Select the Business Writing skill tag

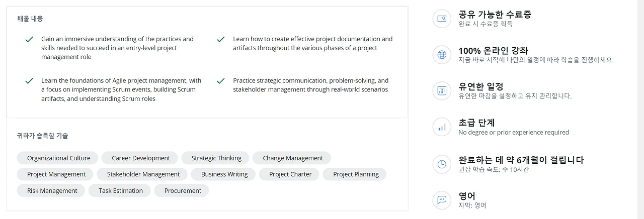click(x=224, y=174)
